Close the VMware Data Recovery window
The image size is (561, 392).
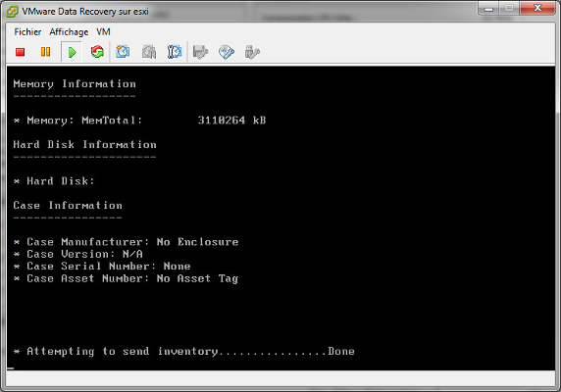(x=537, y=9)
